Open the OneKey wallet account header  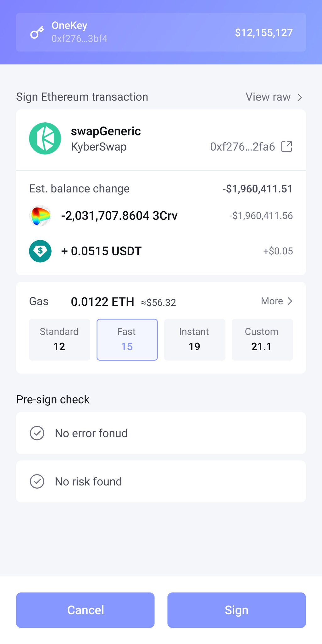click(x=161, y=32)
